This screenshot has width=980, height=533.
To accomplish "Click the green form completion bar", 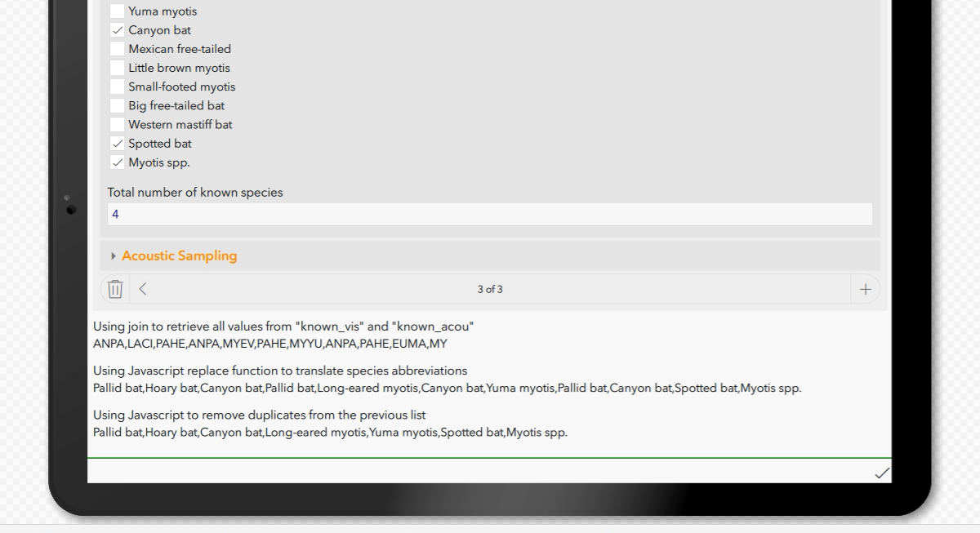I will [490, 459].
